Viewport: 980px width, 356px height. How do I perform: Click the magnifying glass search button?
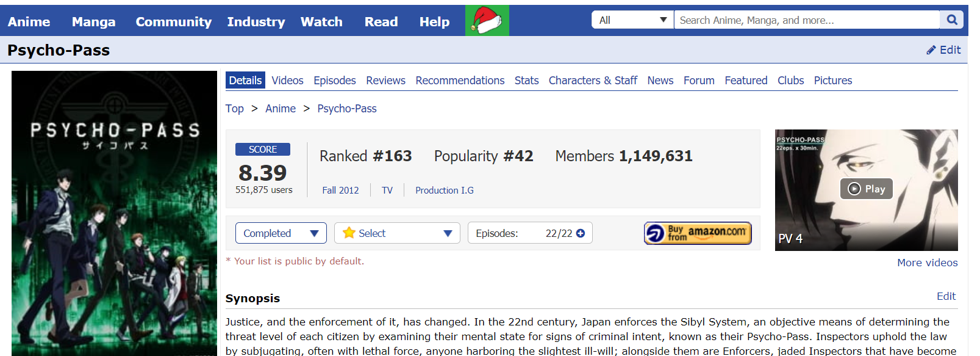tap(952, 20)
